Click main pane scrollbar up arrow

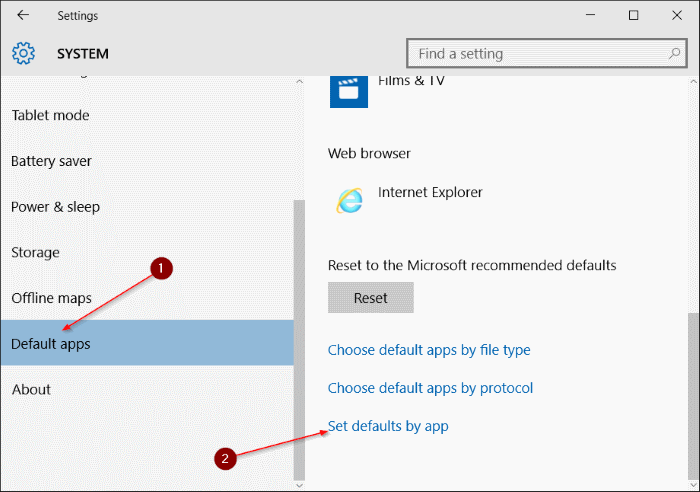[693, 82]
